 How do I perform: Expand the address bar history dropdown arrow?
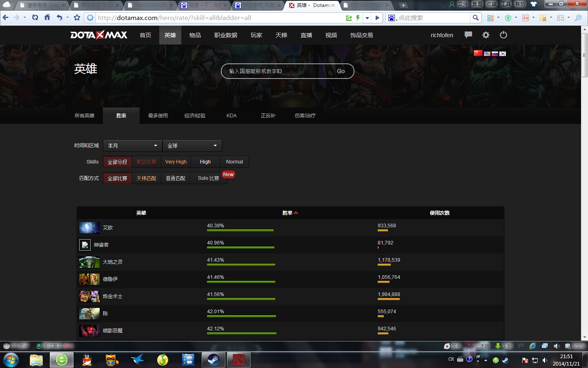tap(367, 18)
